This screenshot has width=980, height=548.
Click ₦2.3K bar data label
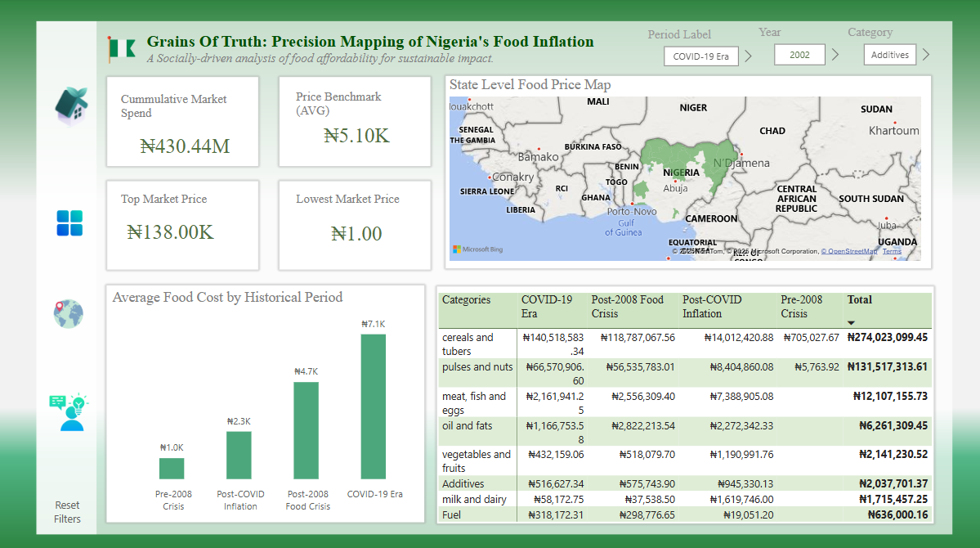(x=239, y=422)
